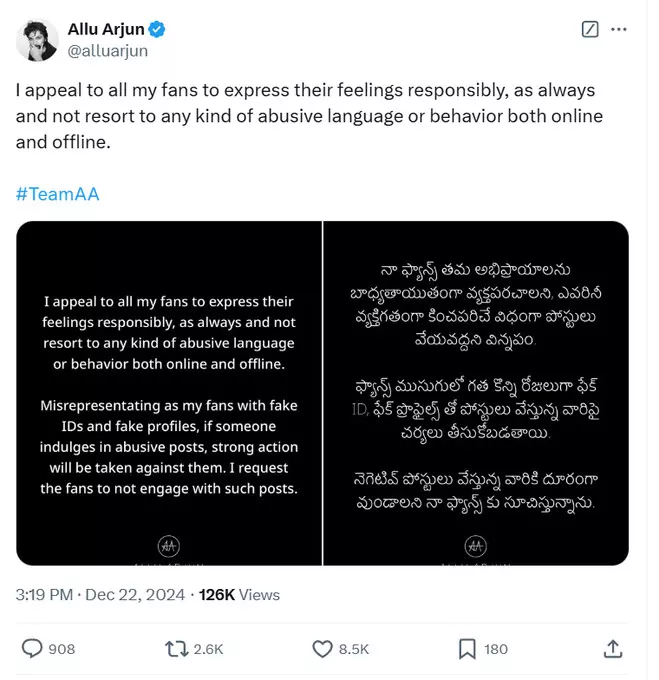Click the 3:19 PM Dec 22 timestamp
The image size is (659, 680).
(100, 594)
